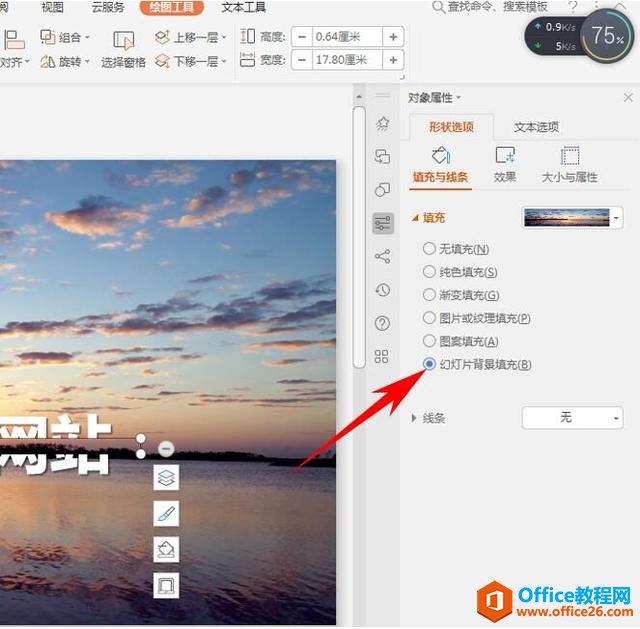This screenshot has width=640, height=629.
Task: Select the 填充与线条 section icon
Action: pos(440,166)
